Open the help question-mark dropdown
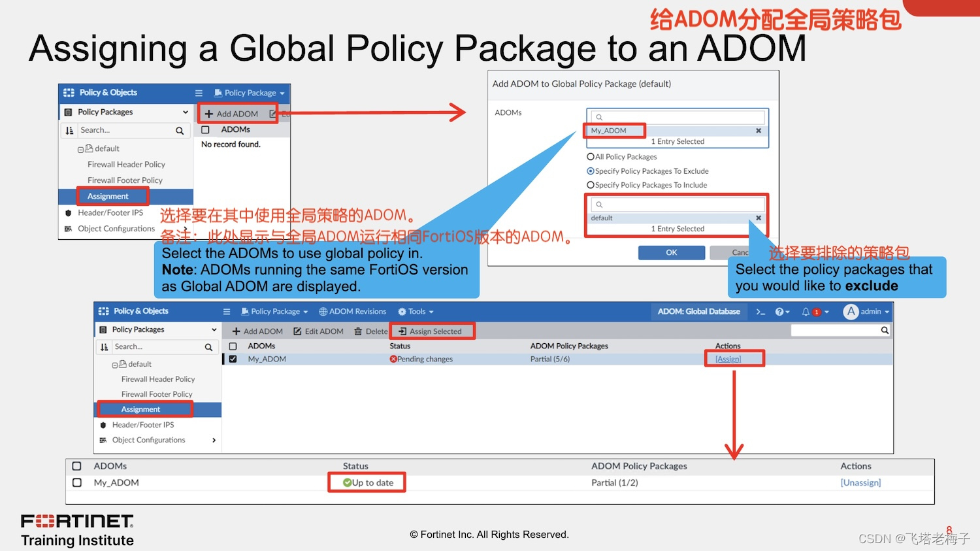980x551 pixels. tap(783, 312)
